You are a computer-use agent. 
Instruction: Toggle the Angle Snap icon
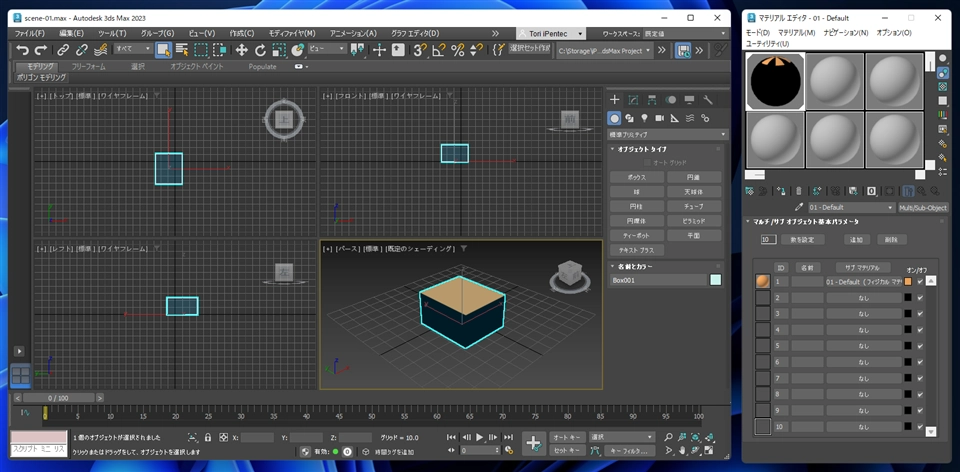438,50
